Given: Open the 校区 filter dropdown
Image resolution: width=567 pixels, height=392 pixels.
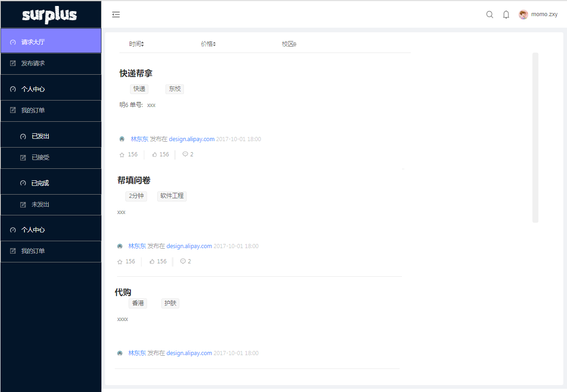Looking at the screenshot, I should point(289,43).
